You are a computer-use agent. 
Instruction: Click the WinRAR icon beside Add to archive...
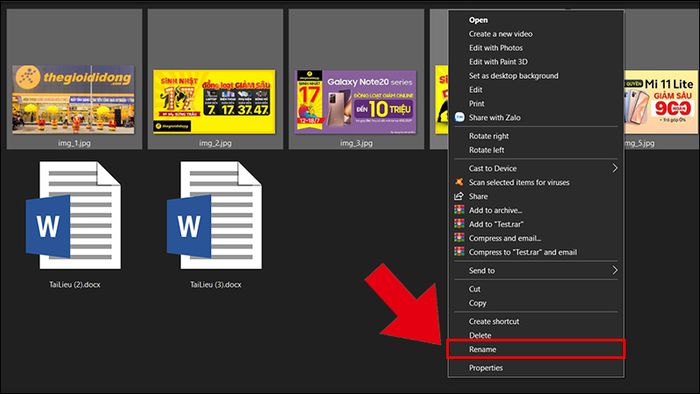click(459, 210)
